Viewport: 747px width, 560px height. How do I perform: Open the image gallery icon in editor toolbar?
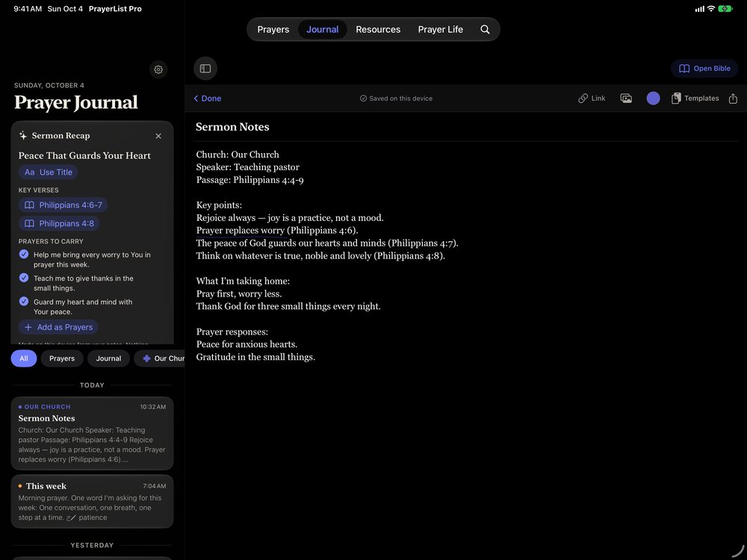point(626,98)
